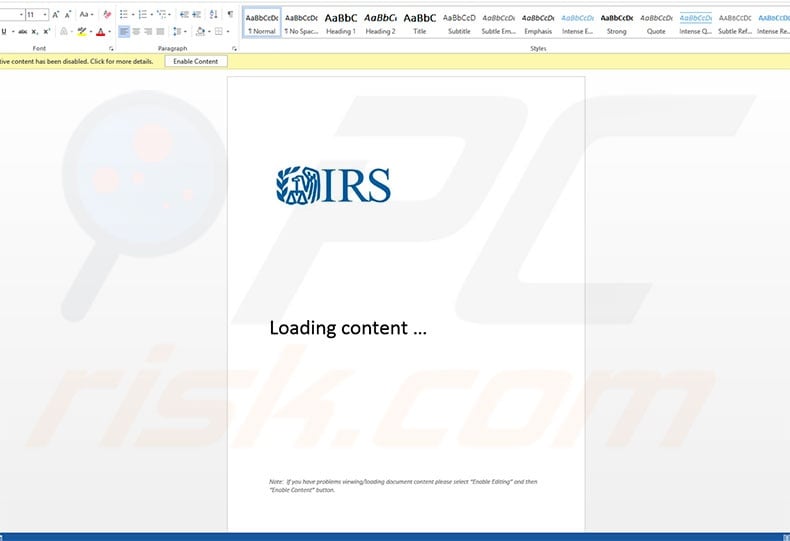This screenshot has height=541, width=790.
Task: Click the Bullets list icon
Action: coord(124,15)
